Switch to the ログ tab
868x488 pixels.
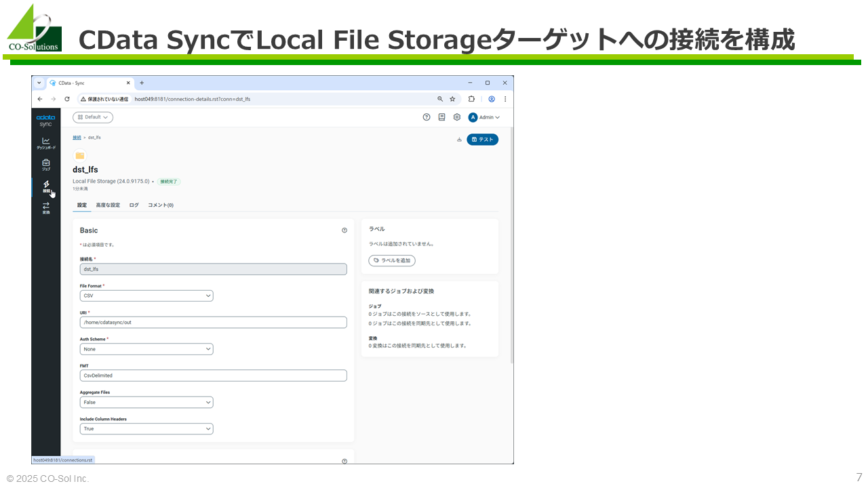tap(134, 205)
